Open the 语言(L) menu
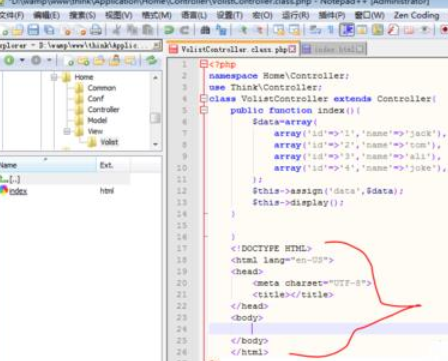448x361 pixels. coord(194,15)
